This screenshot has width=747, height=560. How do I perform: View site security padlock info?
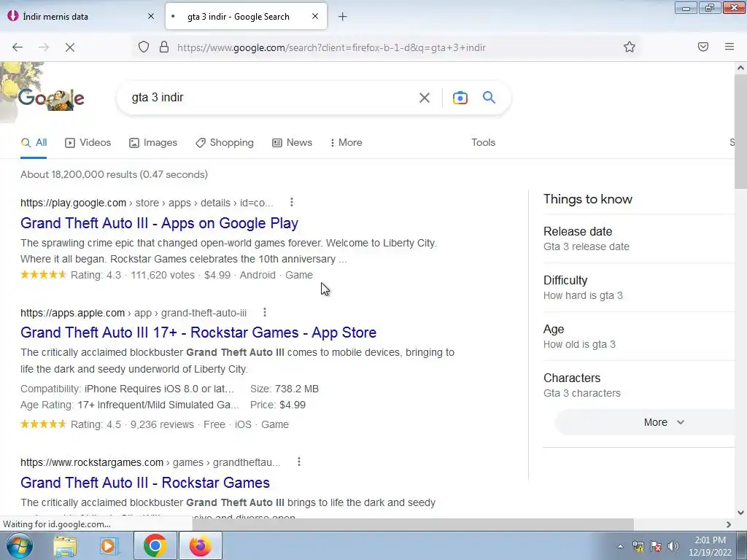point(164,47)
